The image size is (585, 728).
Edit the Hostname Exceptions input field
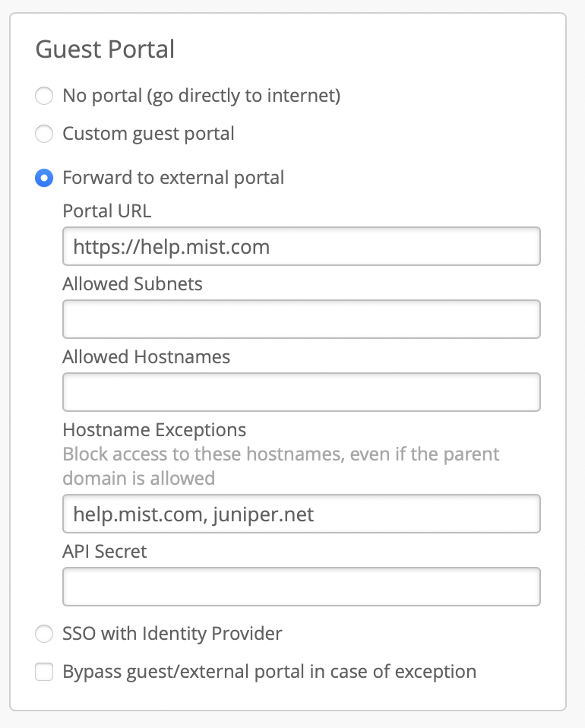tap(301, 514)
